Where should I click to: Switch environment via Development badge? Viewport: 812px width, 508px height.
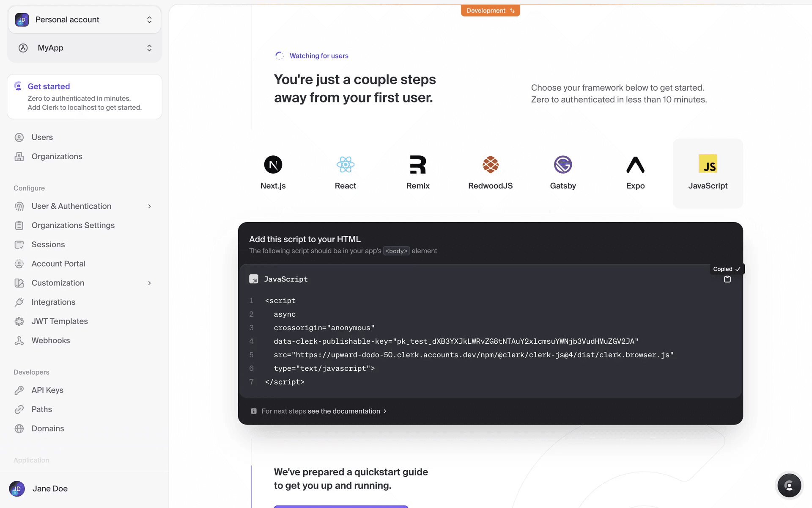pos(490,11)
